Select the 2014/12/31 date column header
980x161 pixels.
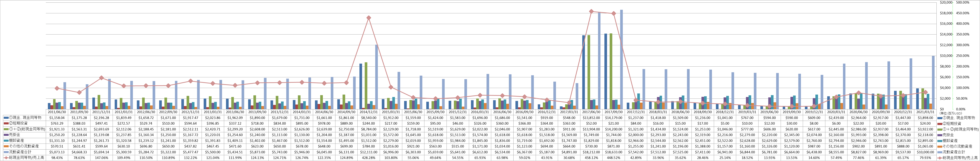369,112
